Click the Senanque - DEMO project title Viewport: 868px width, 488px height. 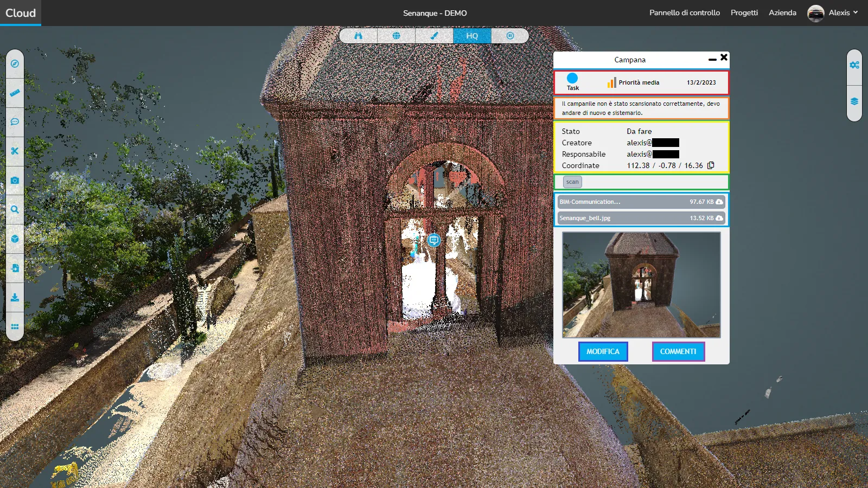[435, 13]
